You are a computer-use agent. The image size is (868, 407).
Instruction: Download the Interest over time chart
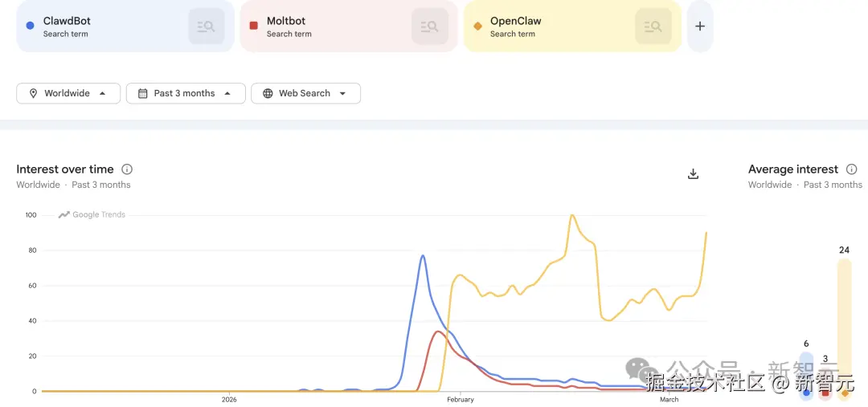694,173
